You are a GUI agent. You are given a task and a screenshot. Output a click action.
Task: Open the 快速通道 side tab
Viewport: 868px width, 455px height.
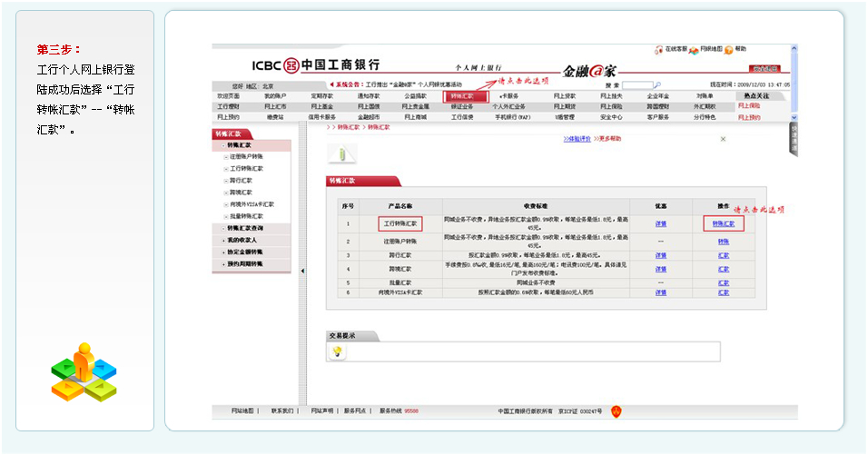point(794,139)
